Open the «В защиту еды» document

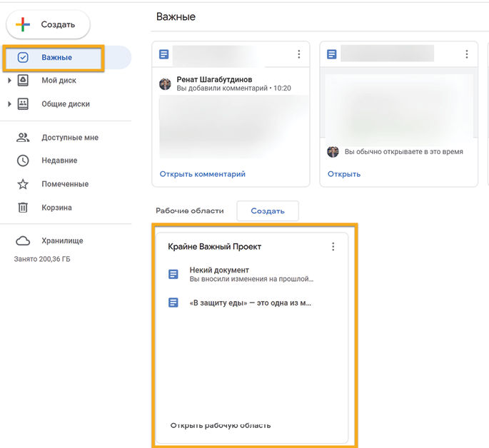tap(250, 302)
